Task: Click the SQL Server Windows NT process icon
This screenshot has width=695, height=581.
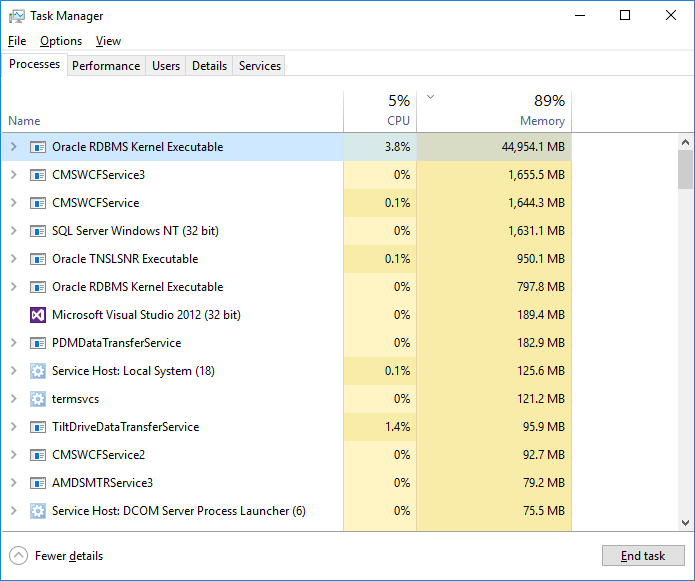Action: click(x=38, y=231)
